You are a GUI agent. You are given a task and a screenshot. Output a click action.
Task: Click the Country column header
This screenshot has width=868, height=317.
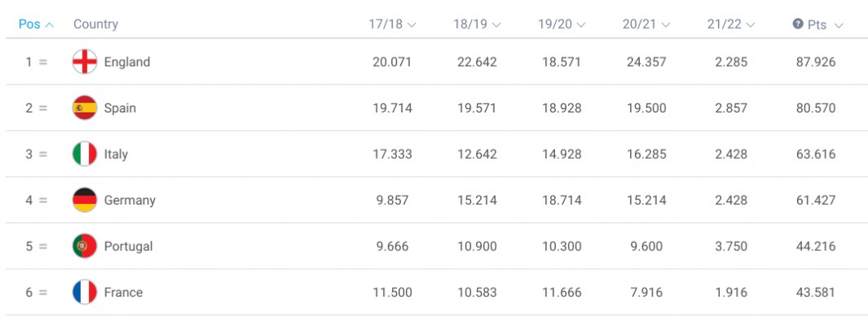point(96,24)
